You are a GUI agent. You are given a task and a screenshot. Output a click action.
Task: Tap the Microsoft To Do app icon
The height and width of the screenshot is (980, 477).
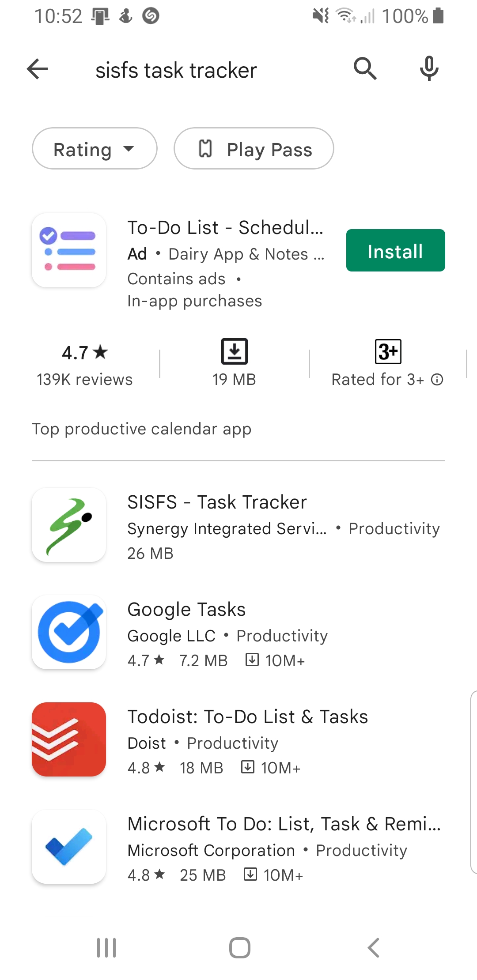[69, 847]
